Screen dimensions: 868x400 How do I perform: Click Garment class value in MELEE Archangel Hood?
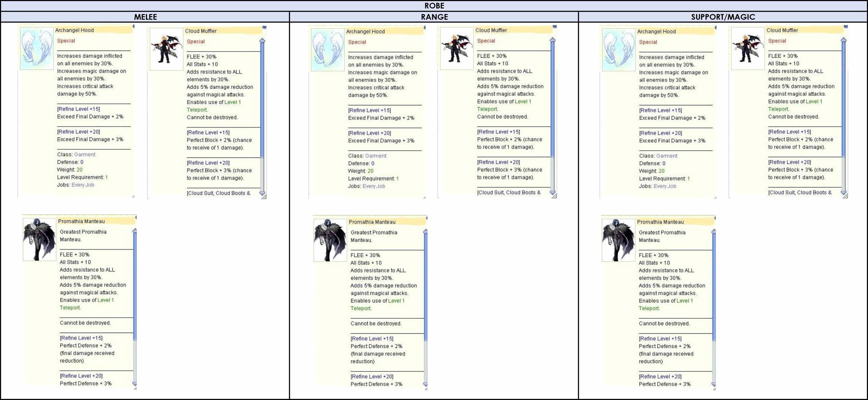tap(84, 155)
